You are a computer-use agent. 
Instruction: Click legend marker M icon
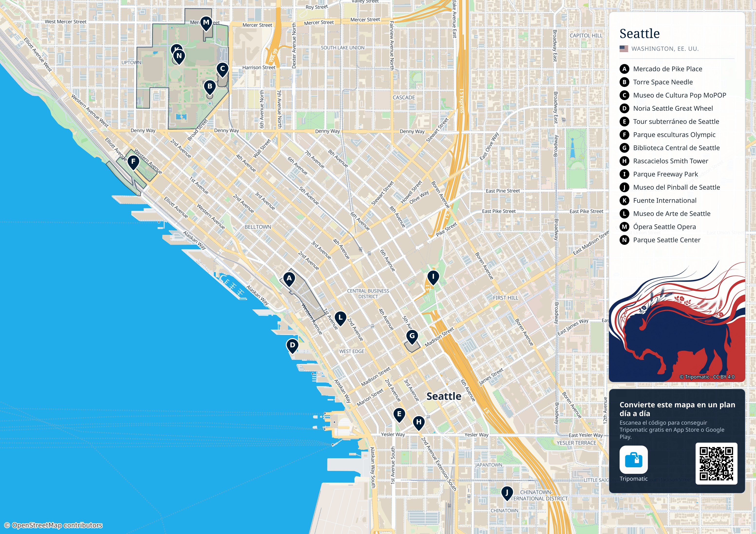tap(624, 227)
